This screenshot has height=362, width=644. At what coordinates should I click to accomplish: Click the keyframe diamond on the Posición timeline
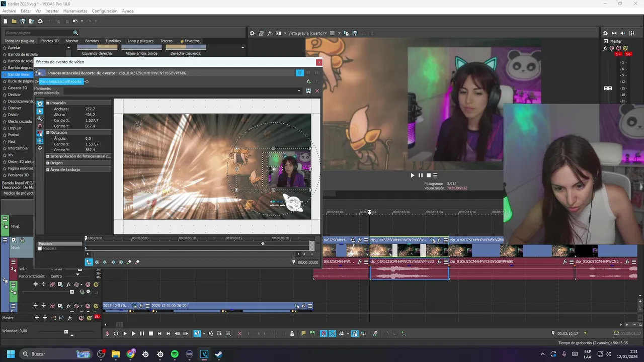(263, 243)
